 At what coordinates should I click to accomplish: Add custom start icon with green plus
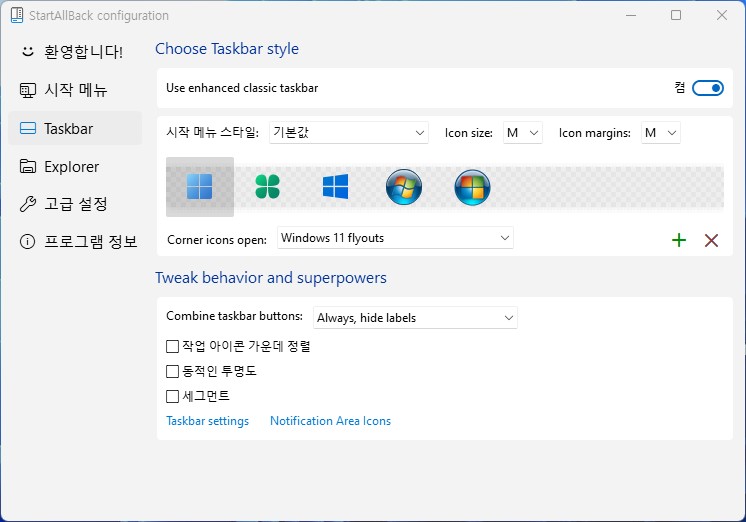coord(679,240)
